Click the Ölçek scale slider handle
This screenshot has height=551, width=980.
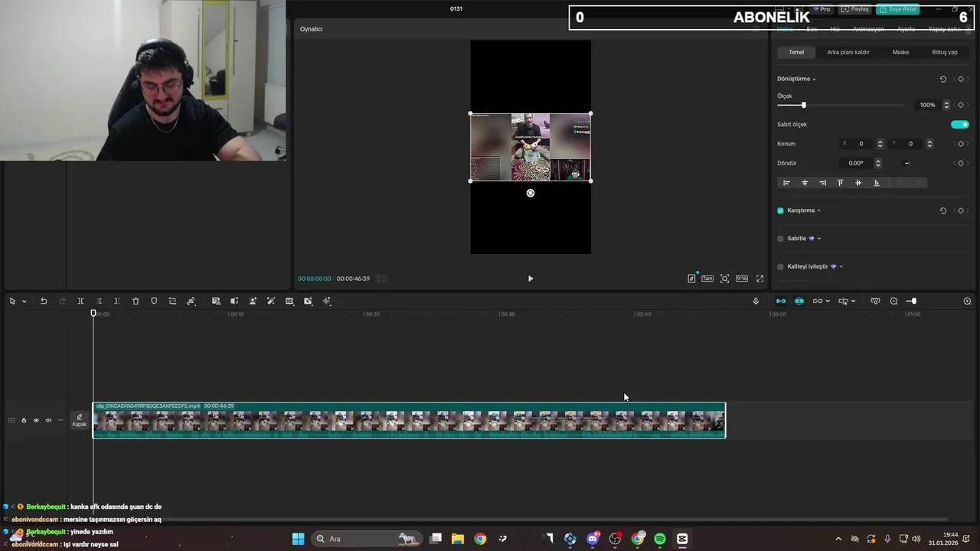coord(803,105)
